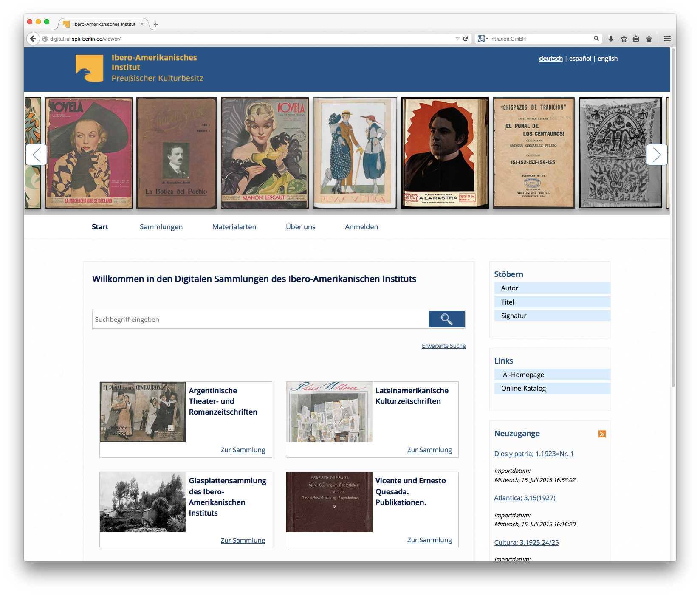This screenshot has height=595, width=700.
Task: Open the El Puñal de los Centauros collection thumbnail
Action: [x=143, y=412]
